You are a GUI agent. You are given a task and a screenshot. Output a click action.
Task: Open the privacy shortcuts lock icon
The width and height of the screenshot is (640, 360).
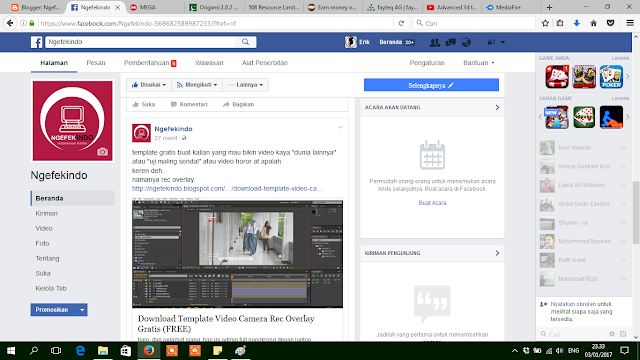491,42
